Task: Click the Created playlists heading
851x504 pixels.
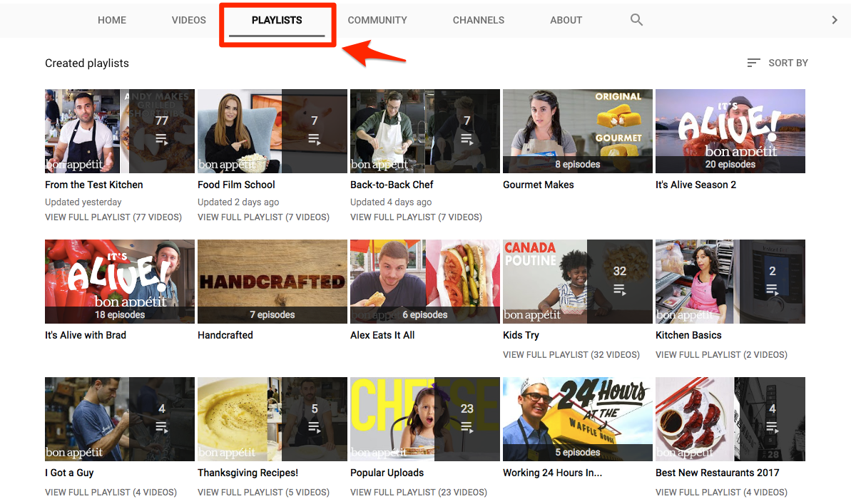Action: pos(87,63)
